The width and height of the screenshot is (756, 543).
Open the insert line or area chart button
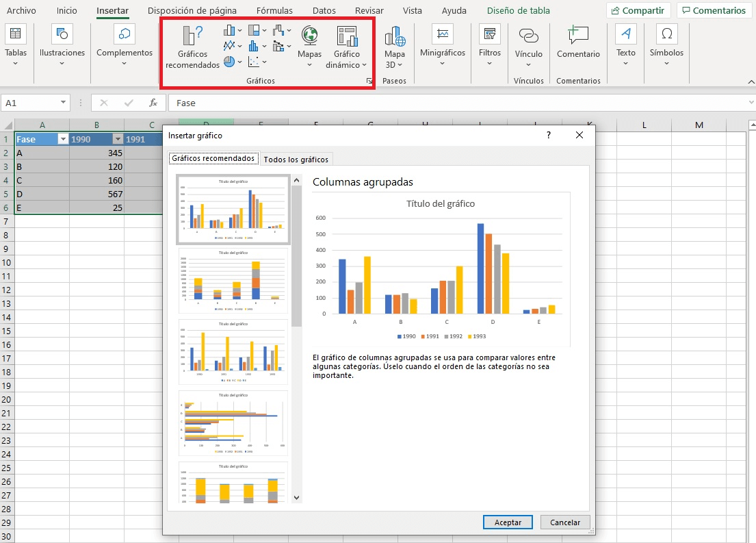coord(233,46)
